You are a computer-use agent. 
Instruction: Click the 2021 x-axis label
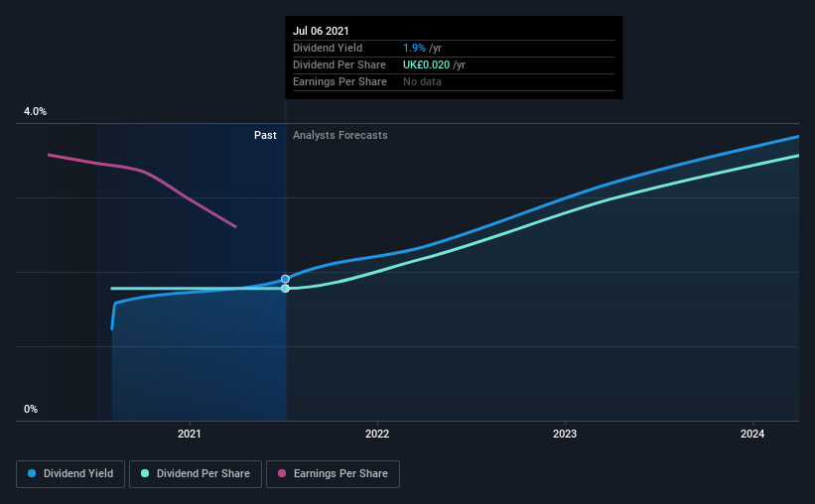[190, 434]
